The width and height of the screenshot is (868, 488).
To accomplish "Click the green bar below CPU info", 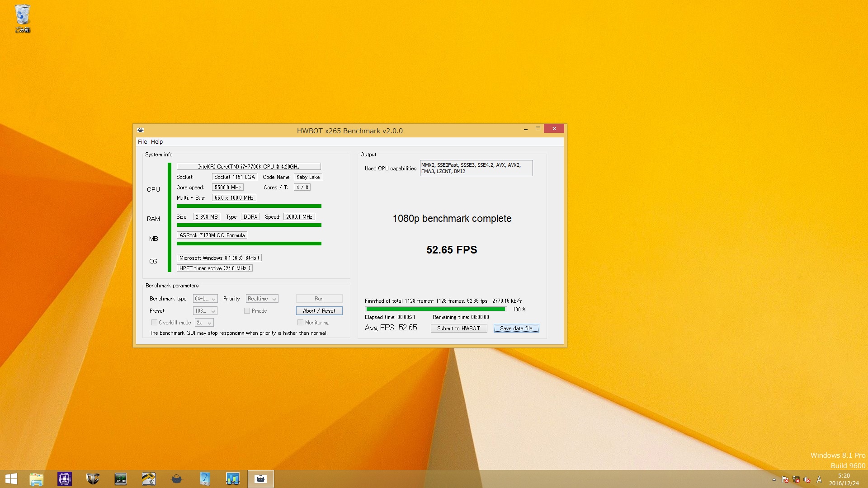I will pyautogui.click(x=249, y=206).
